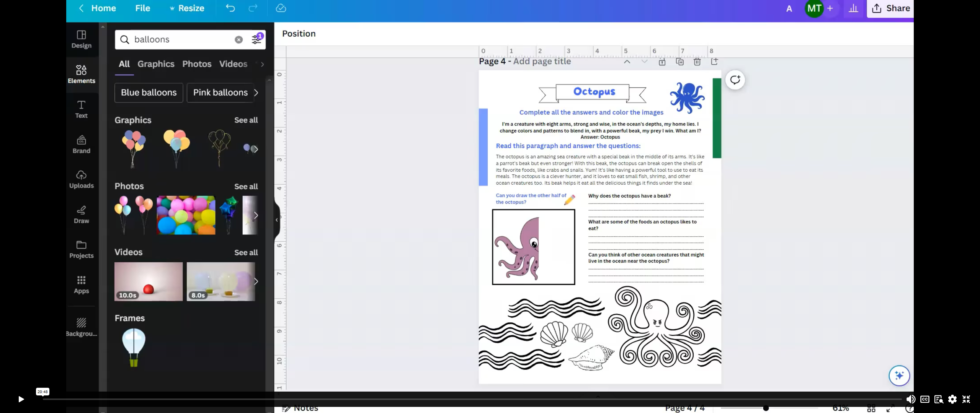Show more Graphics results with arrow
The image size is (980, 413).
coord(255,149)
